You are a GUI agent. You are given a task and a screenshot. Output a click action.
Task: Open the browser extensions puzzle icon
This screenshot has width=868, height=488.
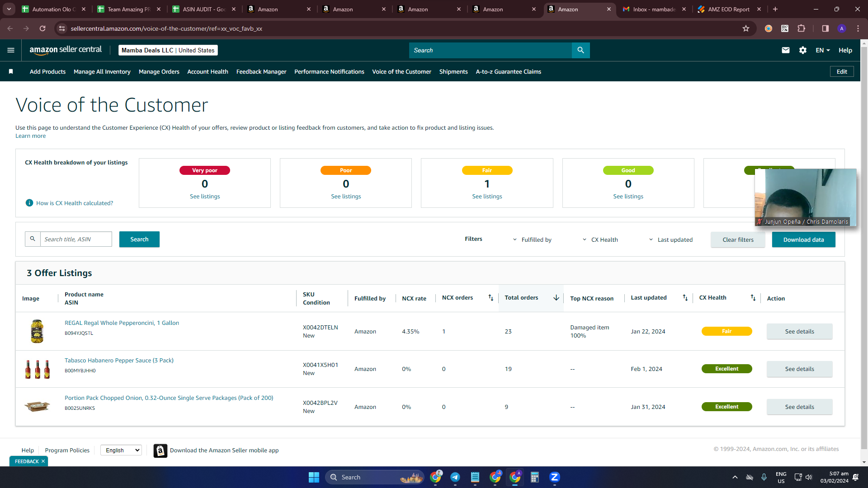801,28
